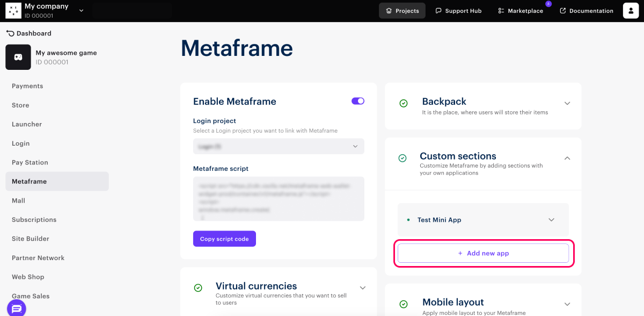Toggle the Enable Metaframe switch
This screenshot has width=644, height=316.
tap(358, 101)
